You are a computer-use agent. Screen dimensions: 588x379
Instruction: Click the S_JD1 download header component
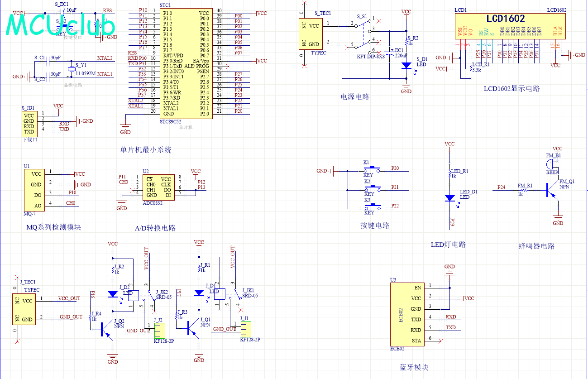pos(29,124)
